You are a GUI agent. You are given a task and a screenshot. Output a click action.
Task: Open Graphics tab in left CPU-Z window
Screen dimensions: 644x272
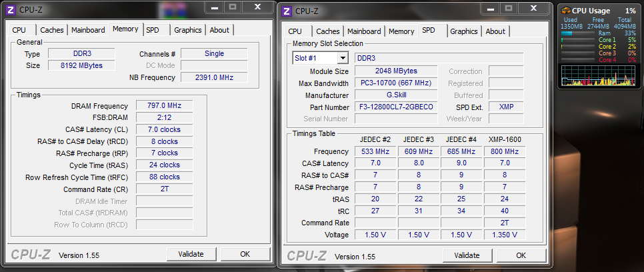tap(188, 30)
